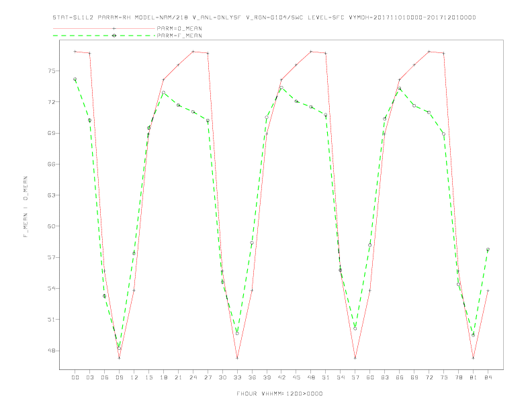This screenshot has height=411, width=532.
Task: Select green F_MEAN circle point at hour 75
Action: 444,134
